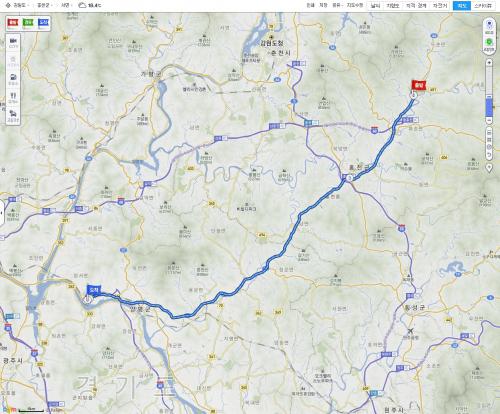Click the red departure marker button
This screenshot has width=500, height=414.
coord(13,22)
